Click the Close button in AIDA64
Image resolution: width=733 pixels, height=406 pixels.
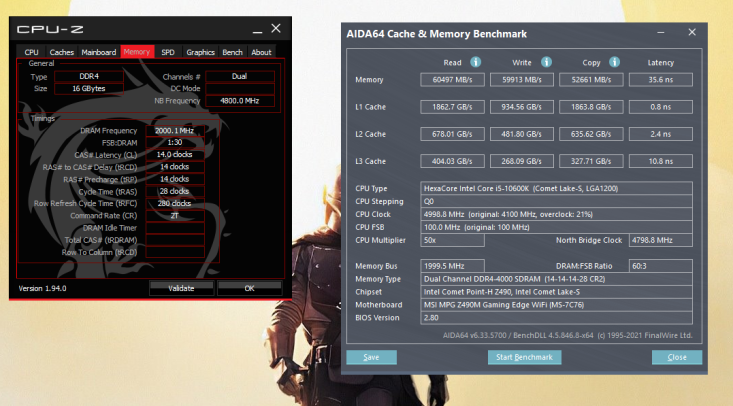pos(677,357)
